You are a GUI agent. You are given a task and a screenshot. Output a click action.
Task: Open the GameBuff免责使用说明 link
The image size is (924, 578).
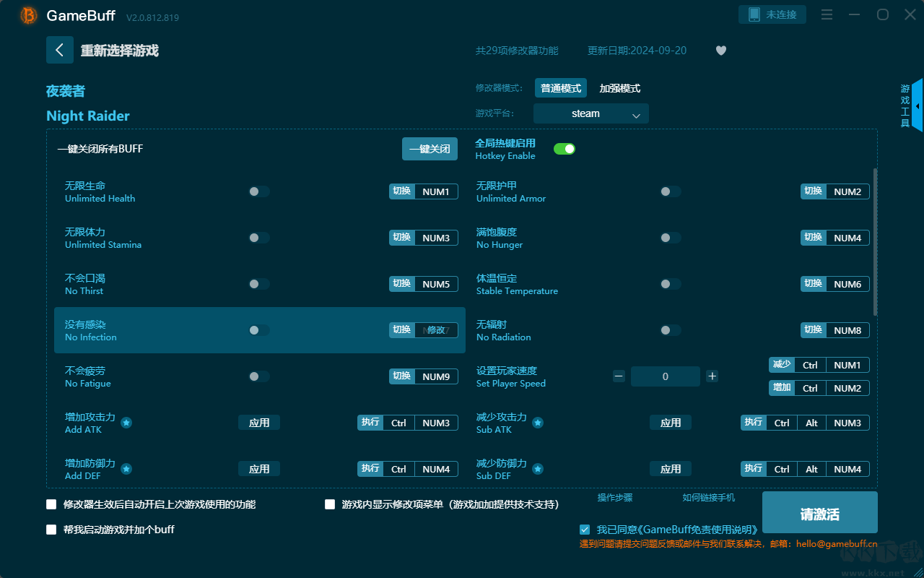pyautogui.click(x=699, y=530)
